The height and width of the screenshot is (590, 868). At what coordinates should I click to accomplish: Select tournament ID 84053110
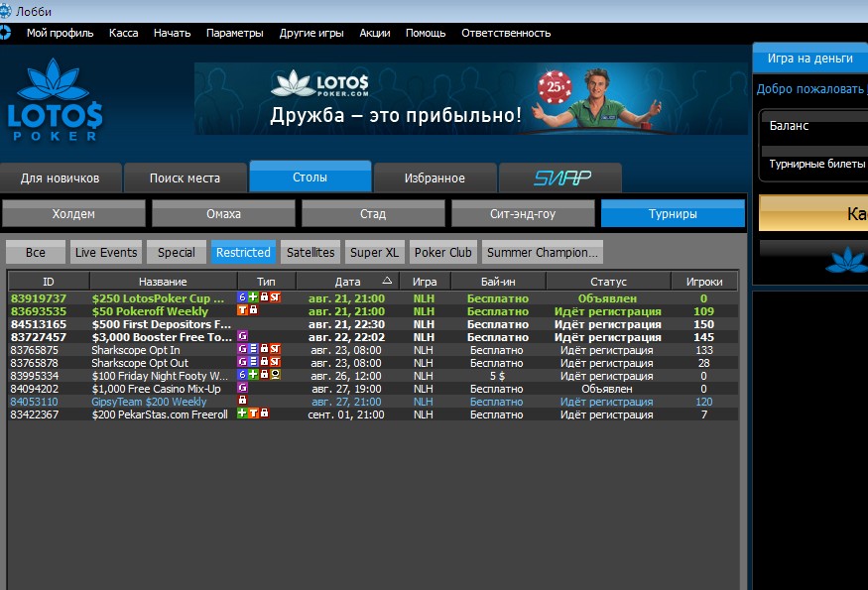click(34, 402)
